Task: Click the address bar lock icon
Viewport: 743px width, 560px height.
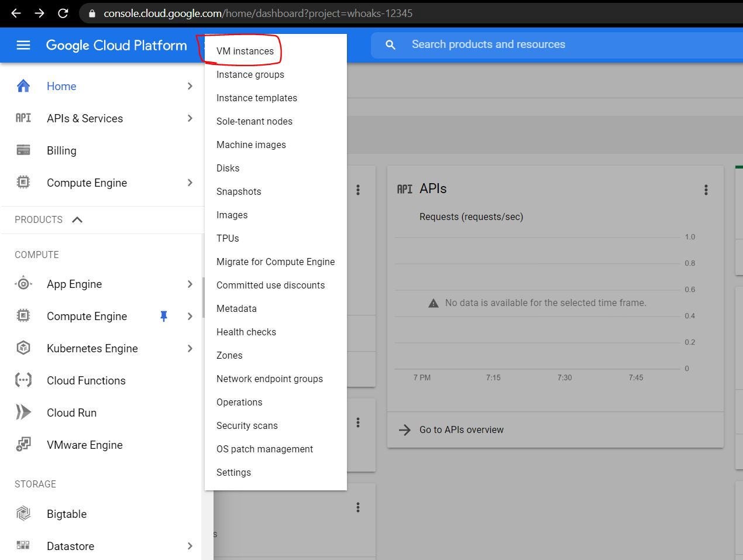Action: click(x=92, y=13)
